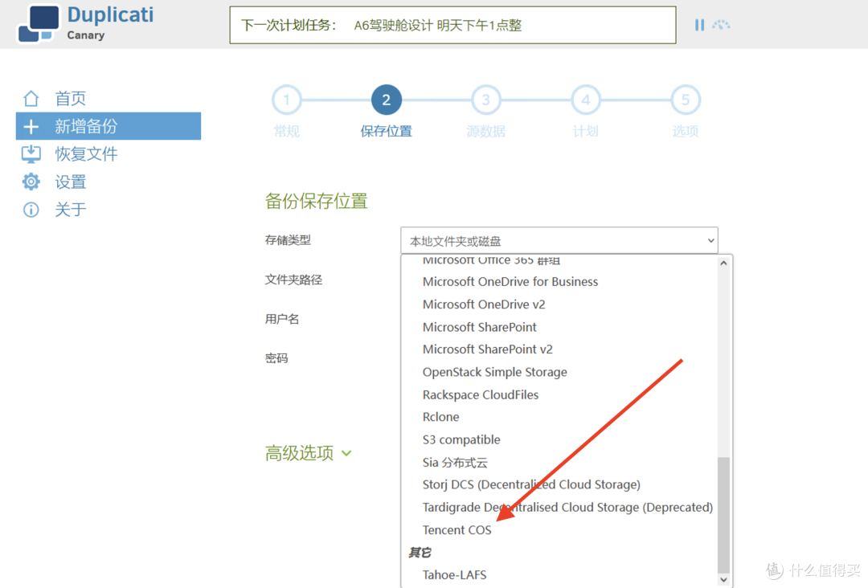Screen dimensions: 868x588
Task: Open 恢复文件 in the sidebar
Action: (86, 153)
